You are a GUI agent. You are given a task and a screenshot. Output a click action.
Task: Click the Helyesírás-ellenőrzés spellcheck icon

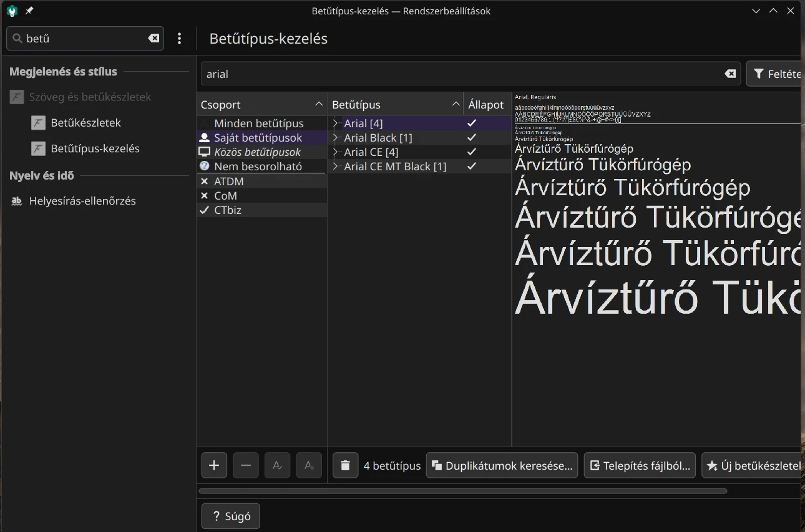[x=17, y=201]
